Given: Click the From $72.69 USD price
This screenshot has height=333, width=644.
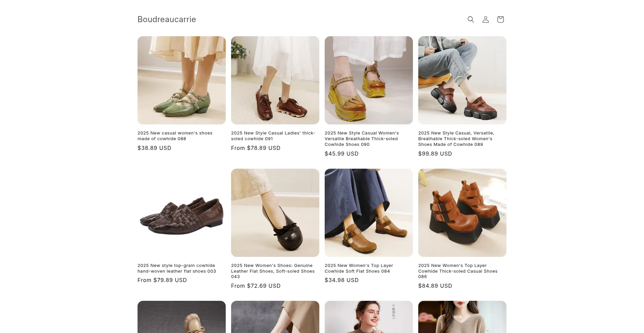Looking at the screenshot, I should (x=256, y=286).
